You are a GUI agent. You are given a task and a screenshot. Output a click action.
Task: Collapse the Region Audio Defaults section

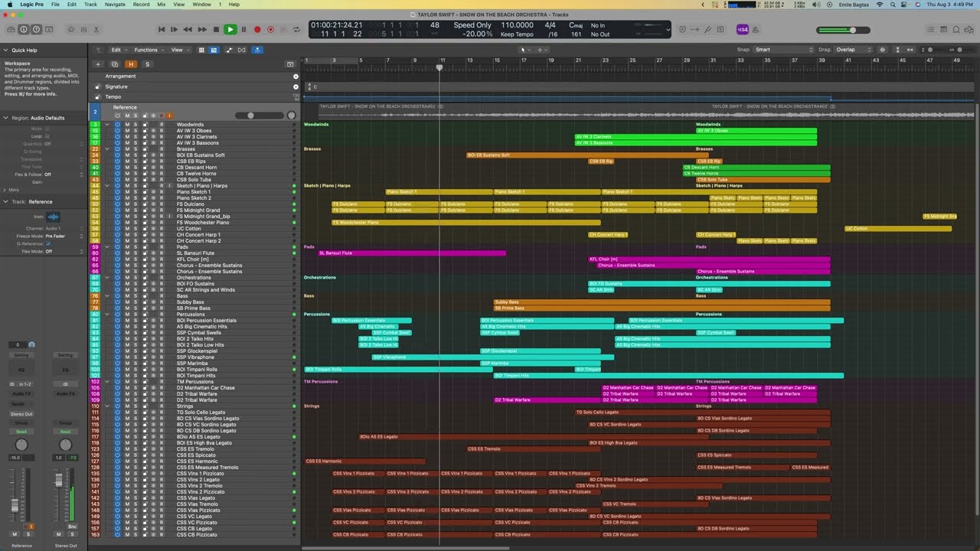pos(6,118)
